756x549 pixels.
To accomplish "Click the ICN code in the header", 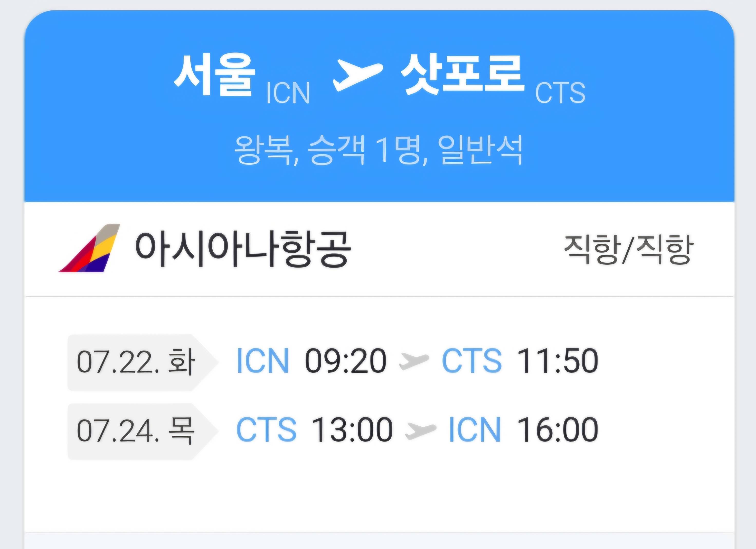I will (x=288, y=93).
